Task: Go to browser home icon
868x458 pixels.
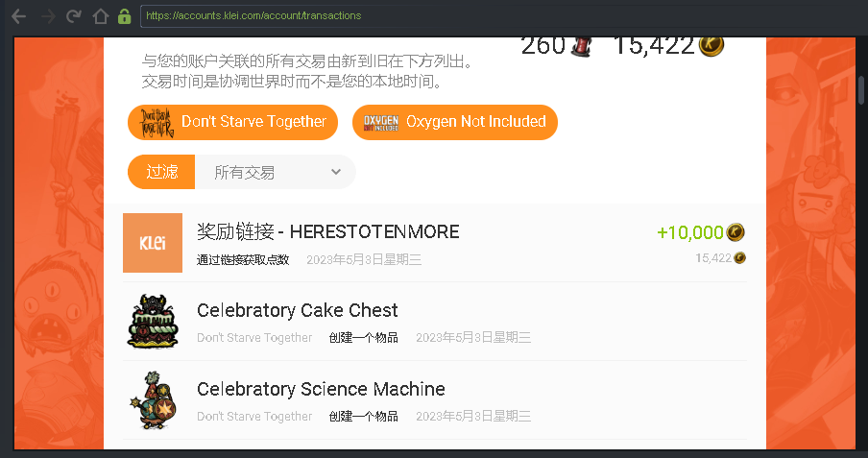Action: click(x=100, y=16)
